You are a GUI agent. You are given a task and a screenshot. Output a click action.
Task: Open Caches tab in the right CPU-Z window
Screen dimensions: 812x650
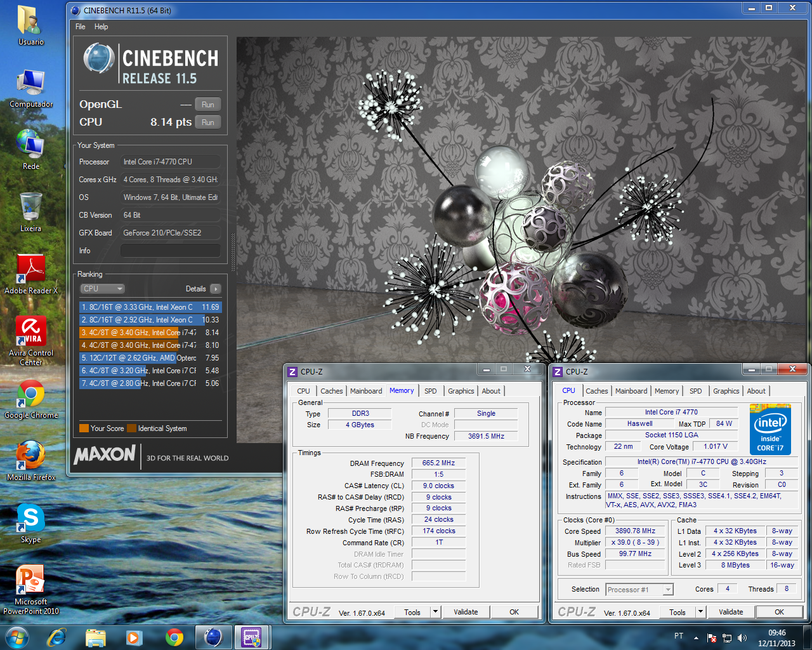[x=596, y=391]
